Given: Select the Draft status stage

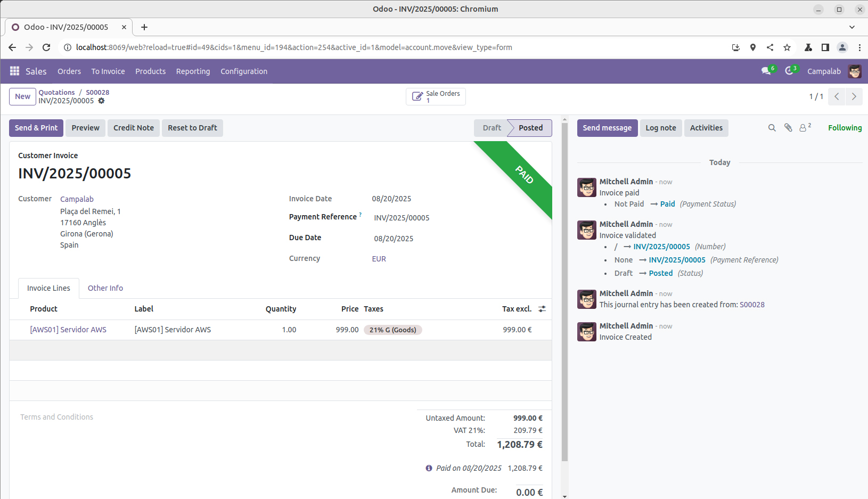Looking at the screenshot, I should pos(491,128).
